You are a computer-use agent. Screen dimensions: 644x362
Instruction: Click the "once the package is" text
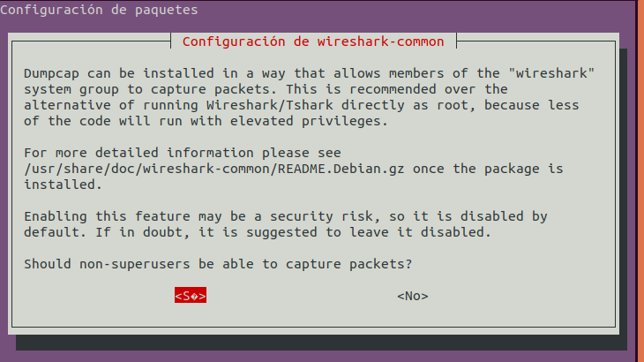pyautogui.click(x=488, y=169)
